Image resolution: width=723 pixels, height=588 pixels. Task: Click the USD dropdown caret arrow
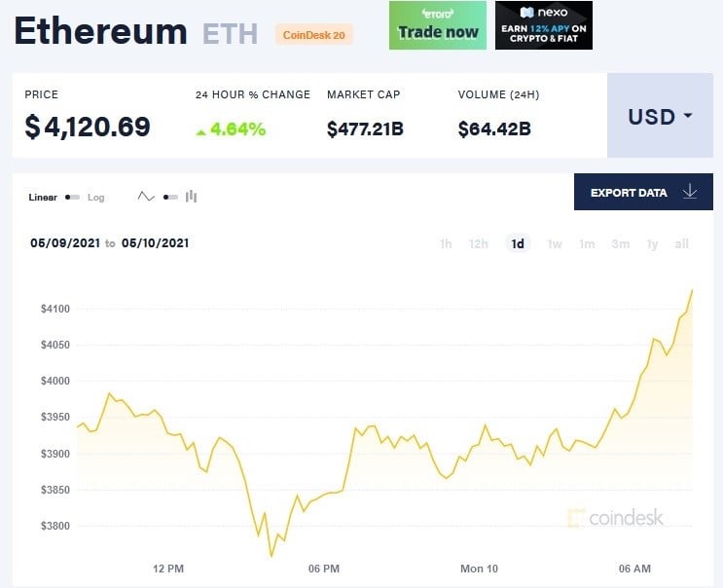[x=688, y=115]
